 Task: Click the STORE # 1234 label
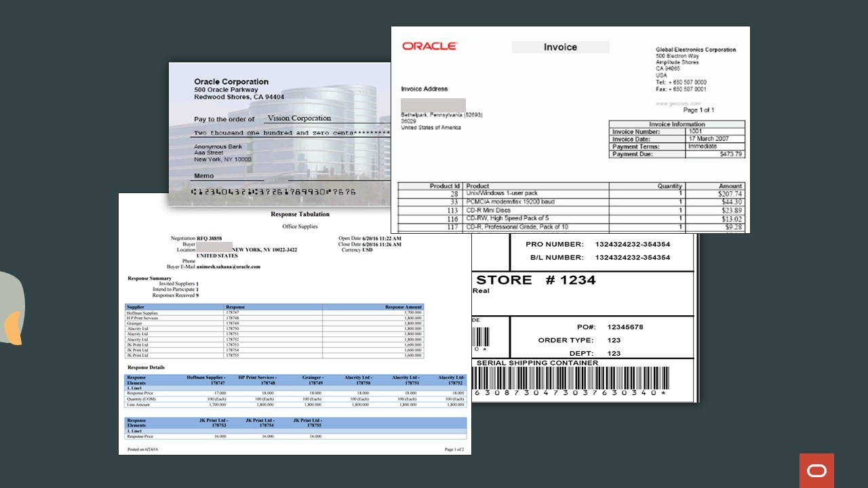click(x=534, y=279)
